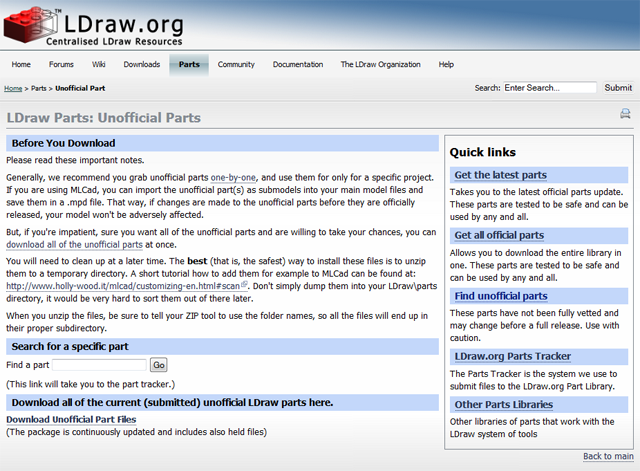The width and height of the screenshot is (640, 471).
Task: Open the Help menu item
Action: click(446, 64)
